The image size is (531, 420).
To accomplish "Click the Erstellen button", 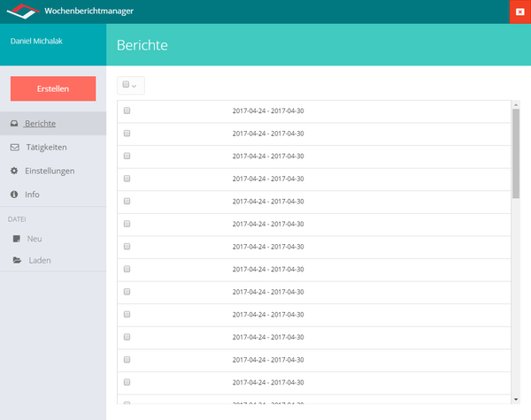I will [53, 88].
